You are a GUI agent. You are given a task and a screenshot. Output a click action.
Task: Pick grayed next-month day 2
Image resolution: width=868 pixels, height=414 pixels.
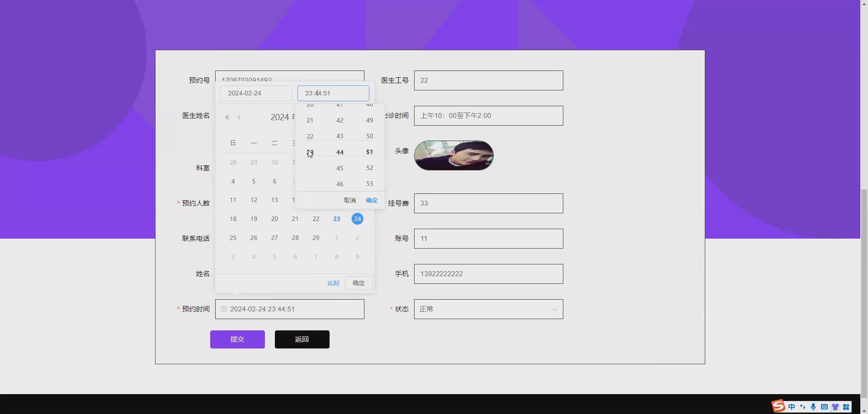[358, 238]
